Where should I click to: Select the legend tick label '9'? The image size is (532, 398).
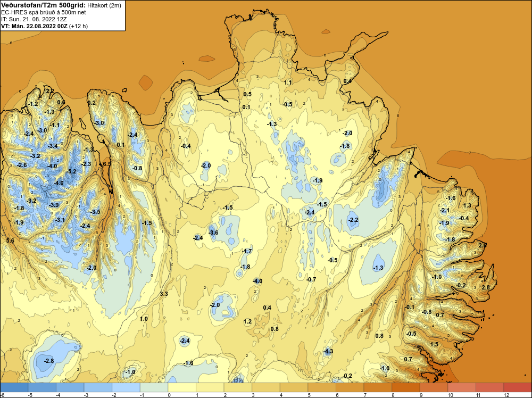pos(421,395)
